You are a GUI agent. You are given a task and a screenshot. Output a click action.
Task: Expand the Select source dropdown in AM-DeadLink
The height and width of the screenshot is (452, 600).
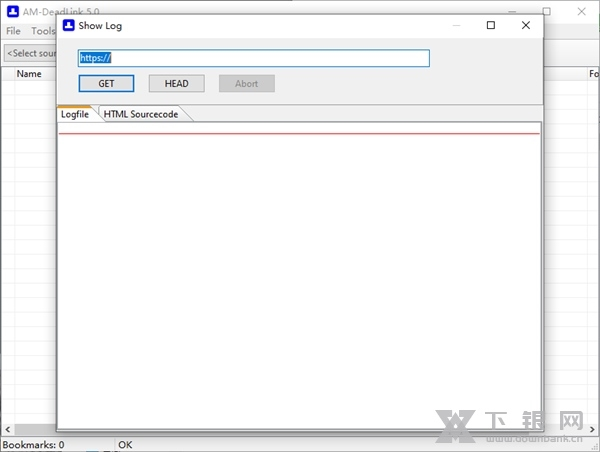31,53
